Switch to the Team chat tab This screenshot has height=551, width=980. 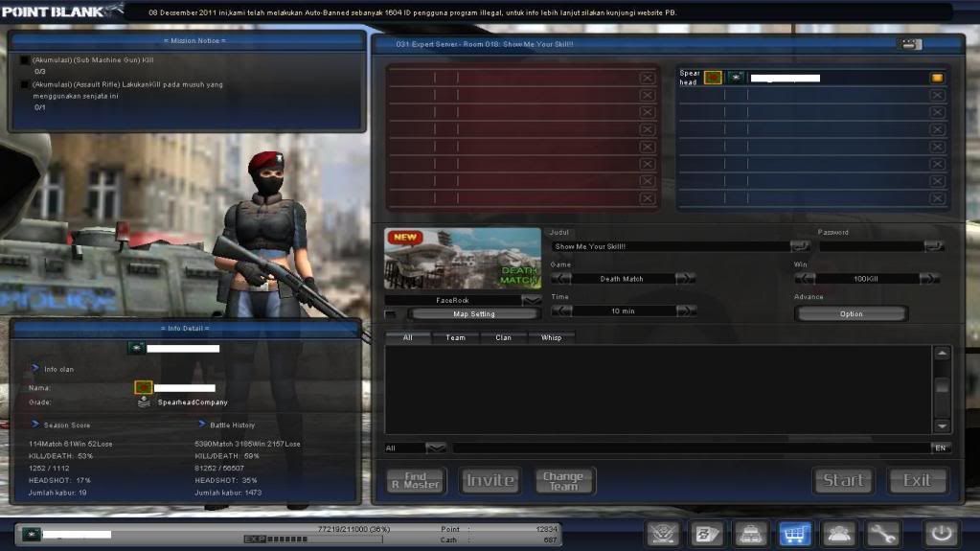tap(456, 337)
